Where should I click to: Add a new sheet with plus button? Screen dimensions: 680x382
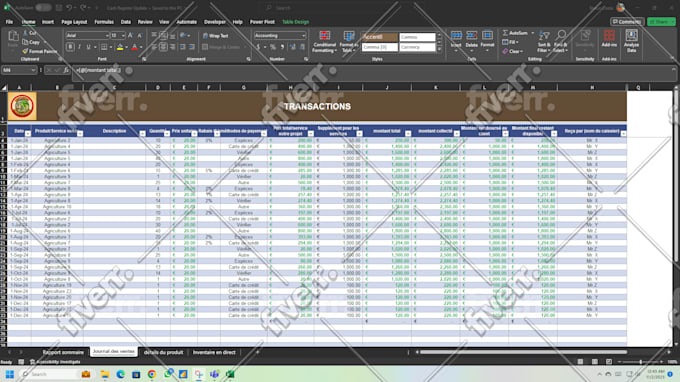coord(257,352)
